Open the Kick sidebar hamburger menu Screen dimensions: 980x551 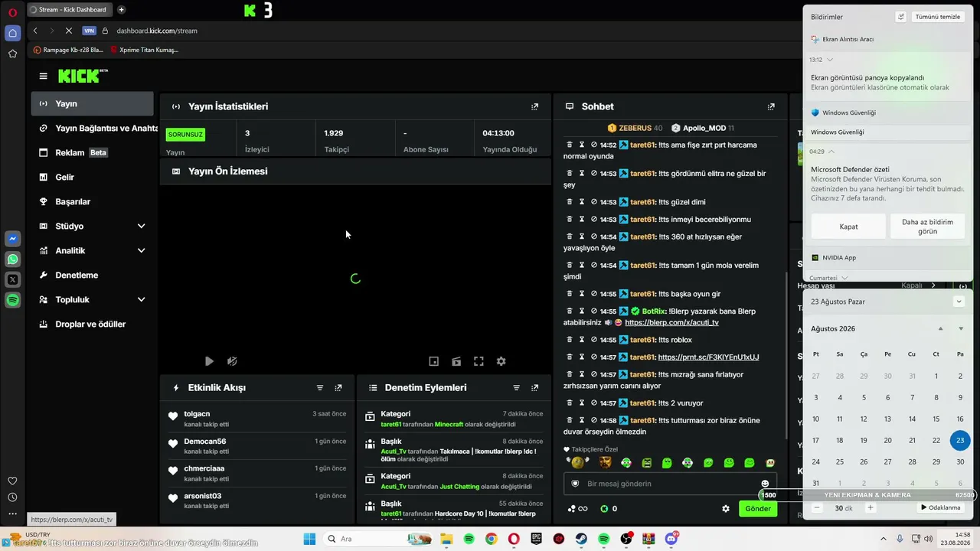[x=43, y=76]
